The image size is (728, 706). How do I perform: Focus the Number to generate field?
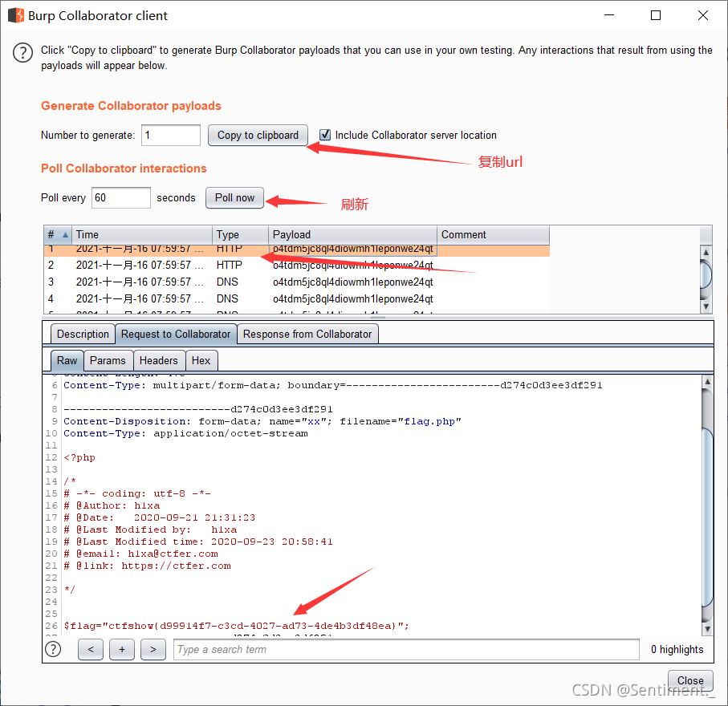pos(171,135)
